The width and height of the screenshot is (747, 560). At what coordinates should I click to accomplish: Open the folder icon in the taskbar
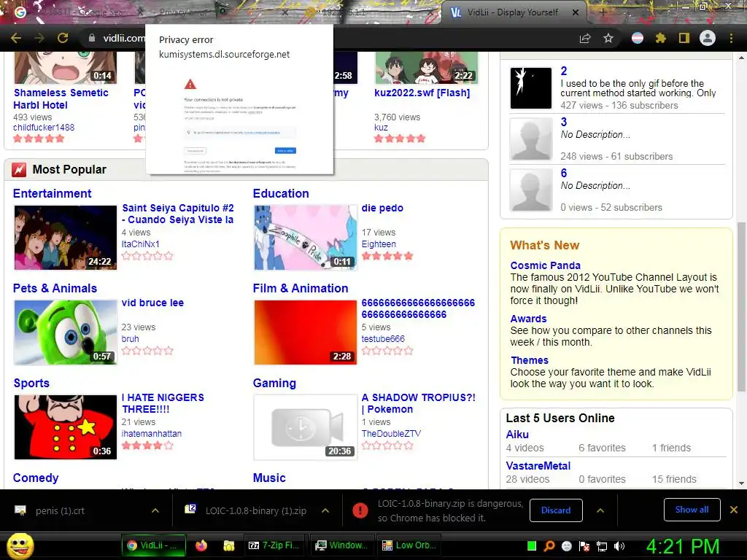(x=228, y=545)
